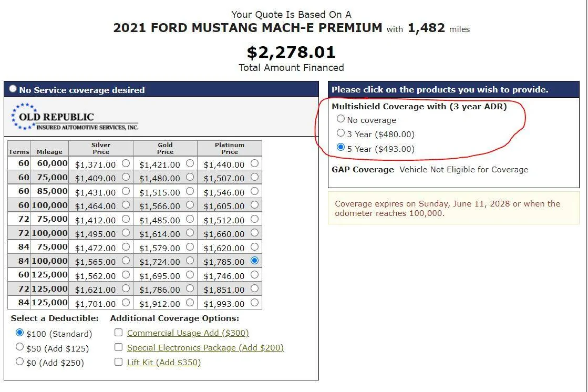Viewport: 588px width, 392px height.
Task: Enable Commercial Usage Add checkbox
Action: pyautogui.click(x=119, y=332)
